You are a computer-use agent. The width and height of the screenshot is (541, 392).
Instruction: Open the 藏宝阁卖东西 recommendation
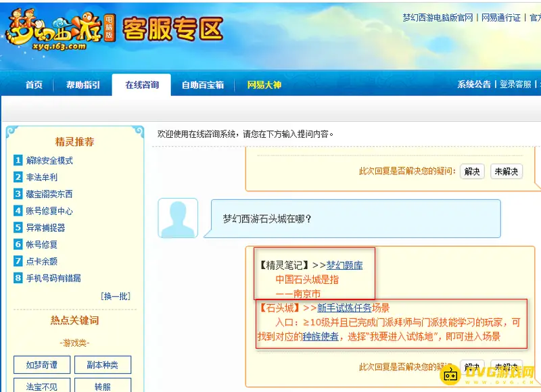click(49, 194)
